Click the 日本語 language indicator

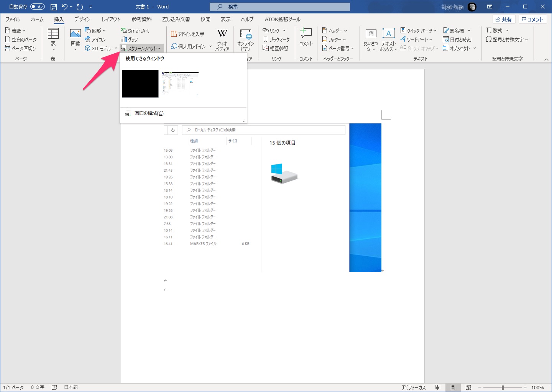71,387
